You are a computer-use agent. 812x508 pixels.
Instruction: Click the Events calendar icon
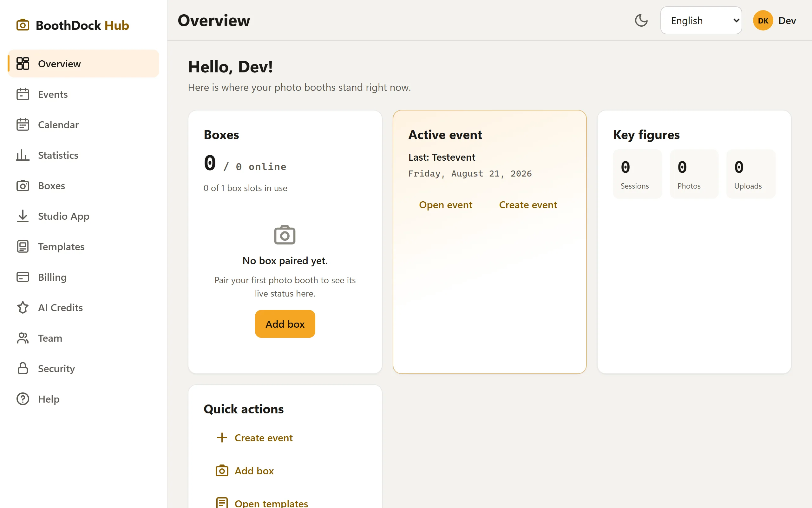tap(23, 94)
